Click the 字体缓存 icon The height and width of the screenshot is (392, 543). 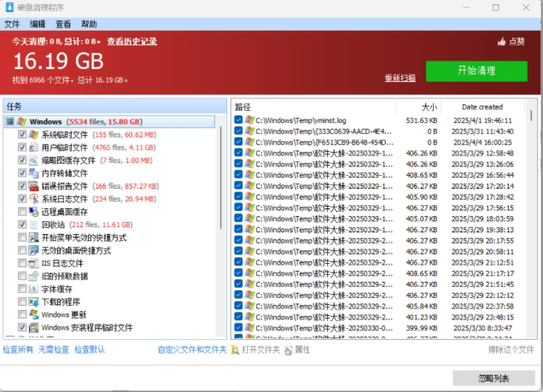(33, 289)
